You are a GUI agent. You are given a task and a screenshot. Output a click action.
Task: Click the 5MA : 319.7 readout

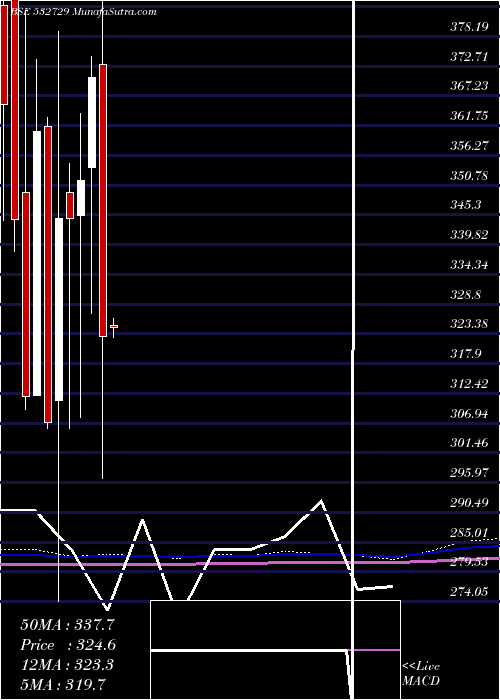coord(63,684)
